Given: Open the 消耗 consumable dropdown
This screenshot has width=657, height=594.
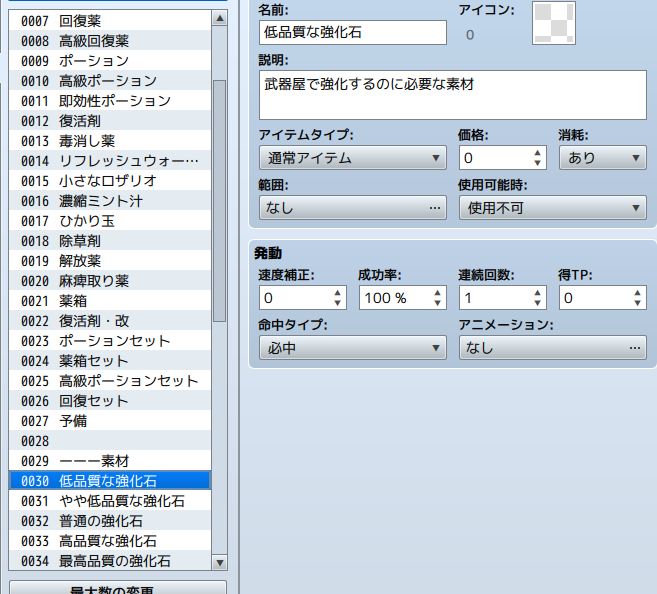Looking at the screenshot, I should pos(602,158).
